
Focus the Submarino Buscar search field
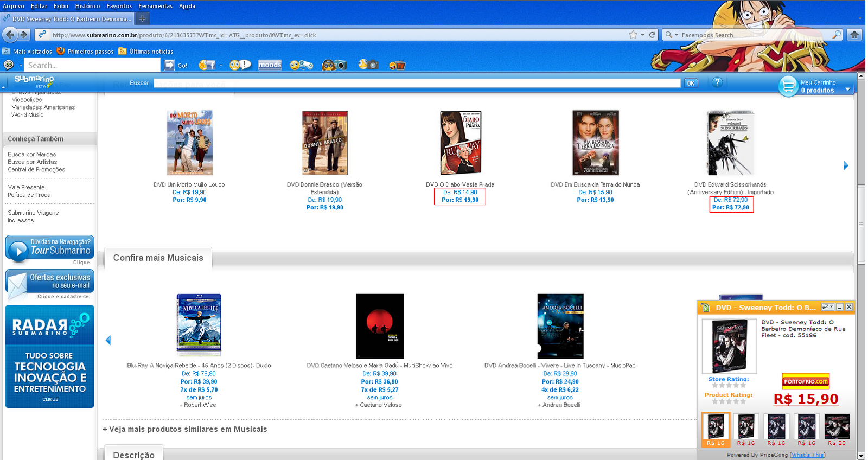(x=417, y=83)
